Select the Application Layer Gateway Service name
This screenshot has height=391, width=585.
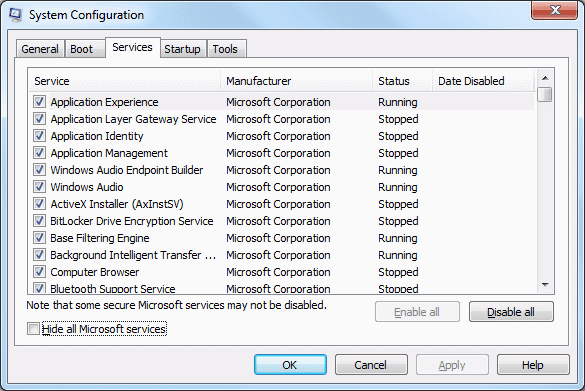(x=134, y=119)
